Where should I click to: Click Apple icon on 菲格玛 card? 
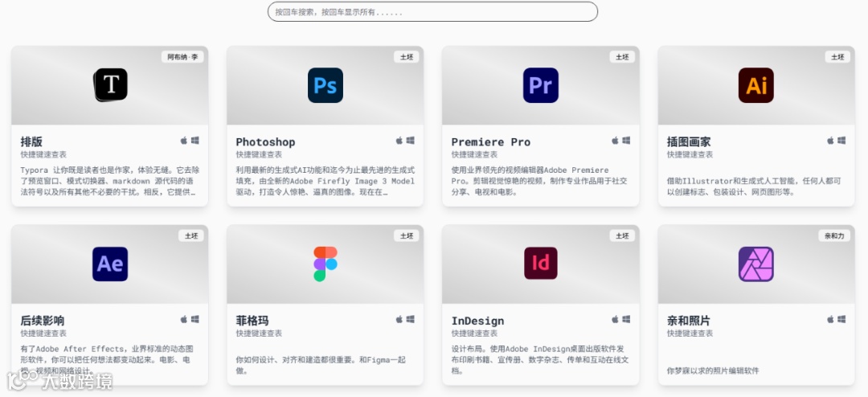(x=399, y=320)
